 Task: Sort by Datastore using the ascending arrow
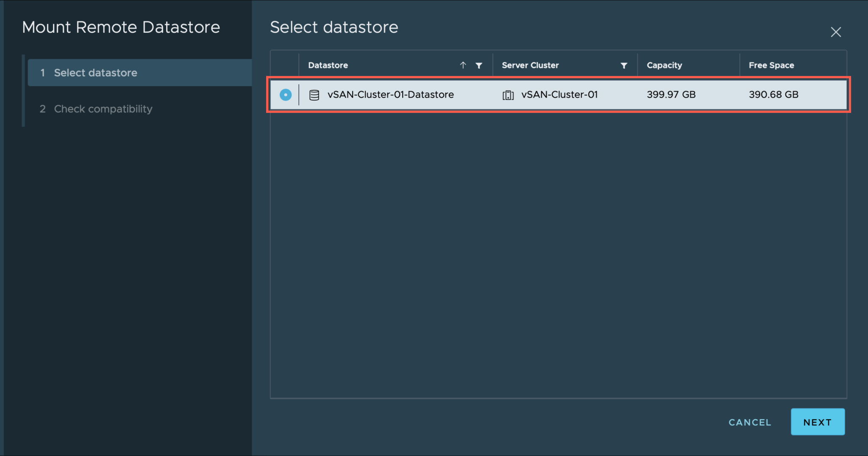463,65
